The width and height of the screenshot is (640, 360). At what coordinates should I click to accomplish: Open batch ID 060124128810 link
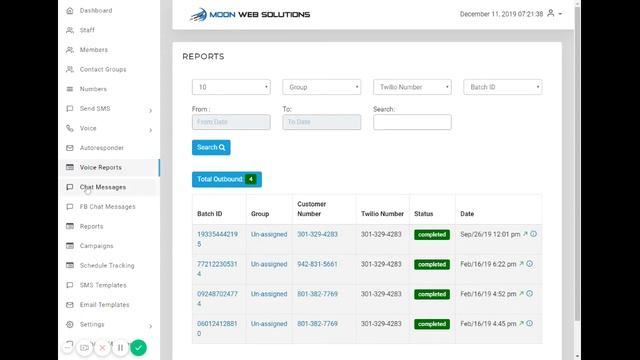point(217,329)
